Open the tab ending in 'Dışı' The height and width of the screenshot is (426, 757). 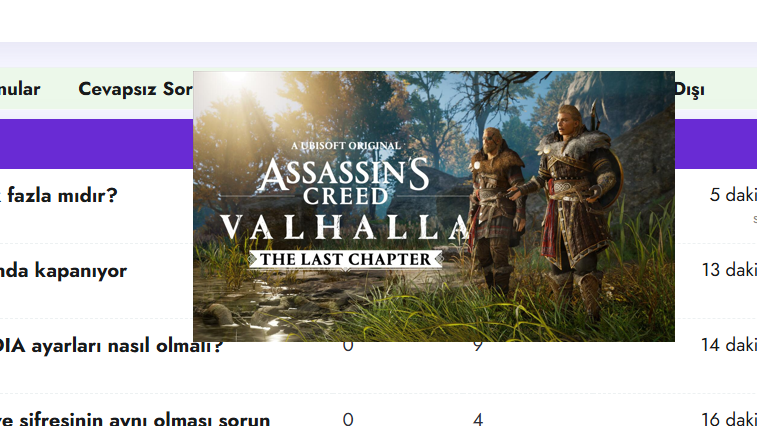point(689,90)
